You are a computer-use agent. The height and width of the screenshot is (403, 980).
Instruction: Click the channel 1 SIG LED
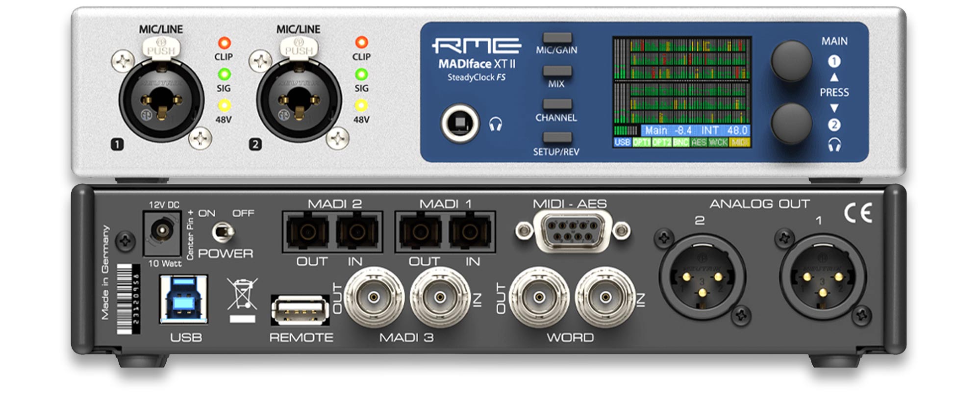pos(224,75)
